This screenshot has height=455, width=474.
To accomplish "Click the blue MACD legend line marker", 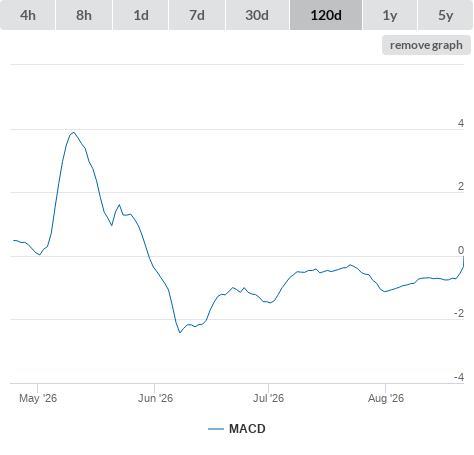I will point(216,429).
